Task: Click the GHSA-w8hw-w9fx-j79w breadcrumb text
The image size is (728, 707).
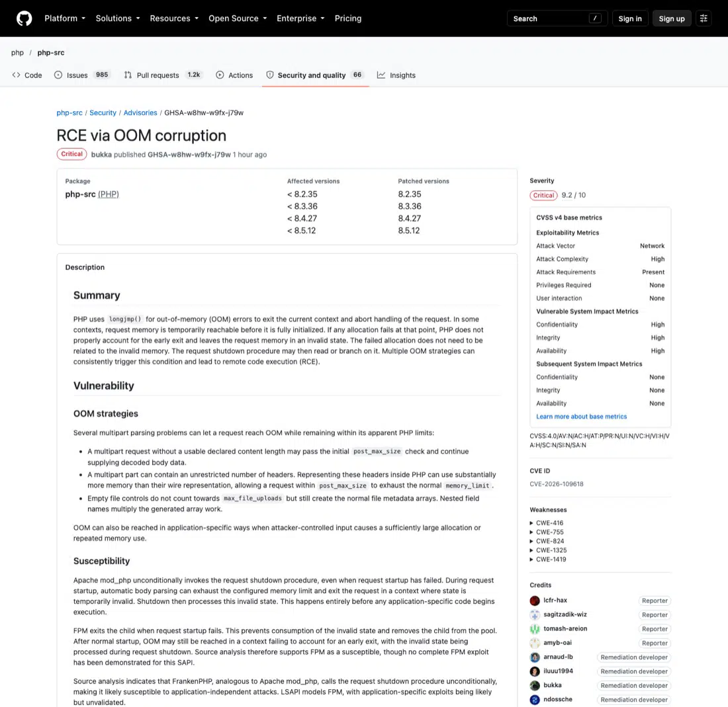Action: tap(204, 112)
